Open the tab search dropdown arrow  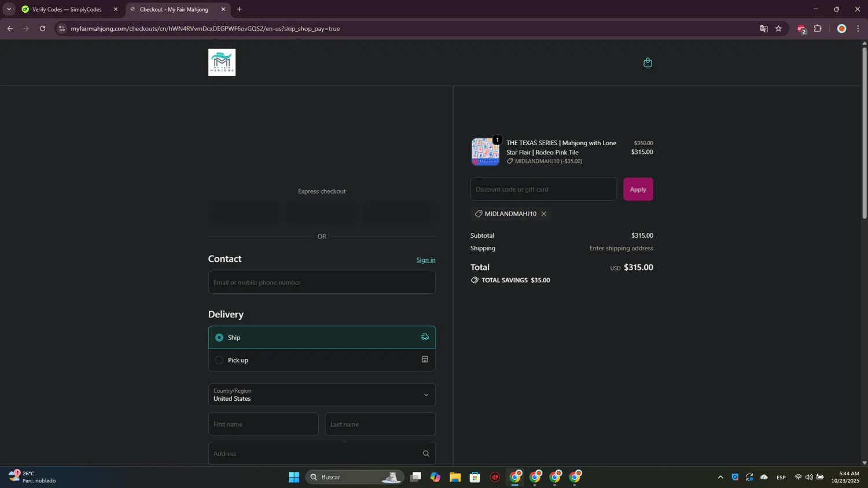point(9,9)
